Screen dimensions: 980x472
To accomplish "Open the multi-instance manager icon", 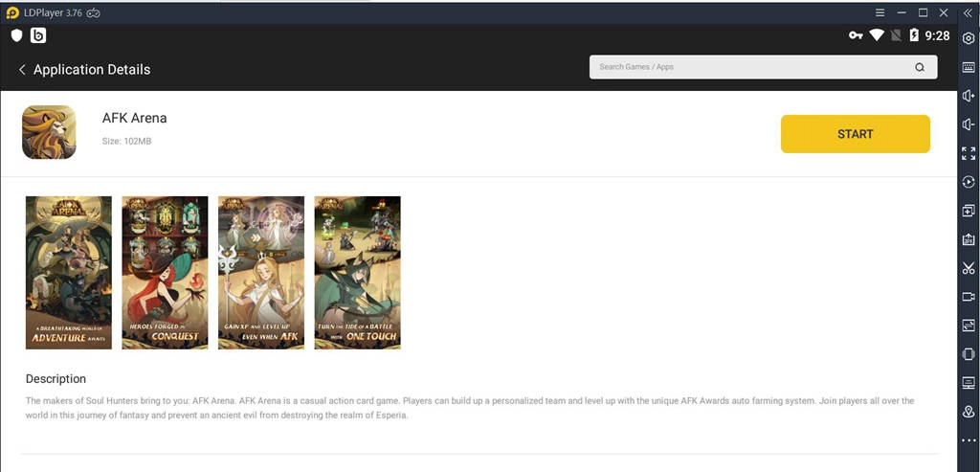I will click(x=969, y=211).
